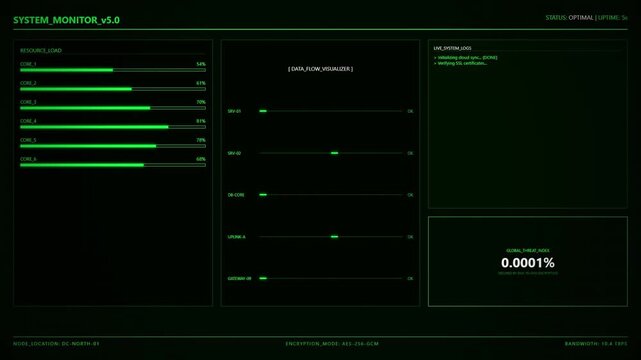The width and height of the screenshot is (641, 360).
Task: Click the UPTIME counter in header
Action: click(x=612, y=18)
